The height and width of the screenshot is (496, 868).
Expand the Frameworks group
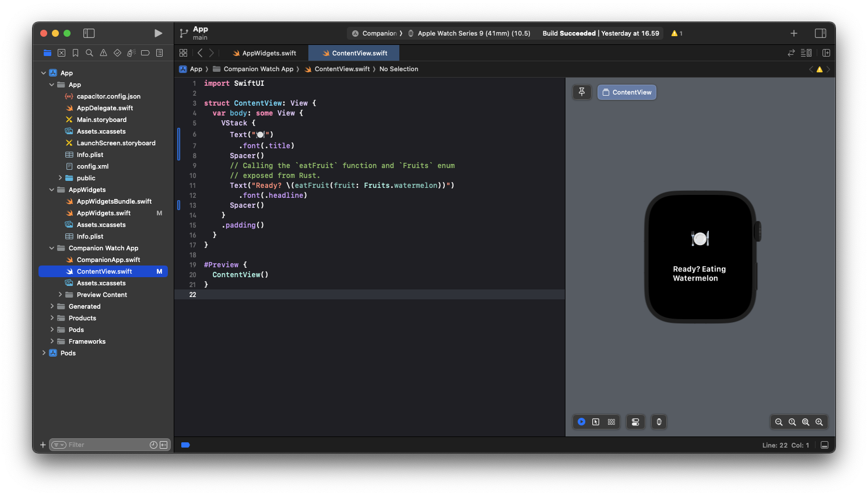click(x=52, y=341)
